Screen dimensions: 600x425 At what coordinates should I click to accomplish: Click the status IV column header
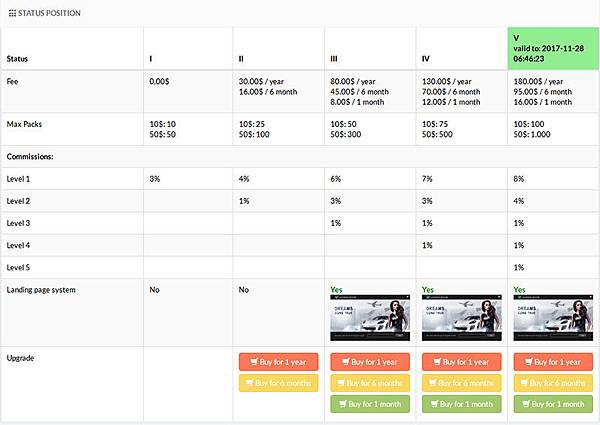point(426,59)
